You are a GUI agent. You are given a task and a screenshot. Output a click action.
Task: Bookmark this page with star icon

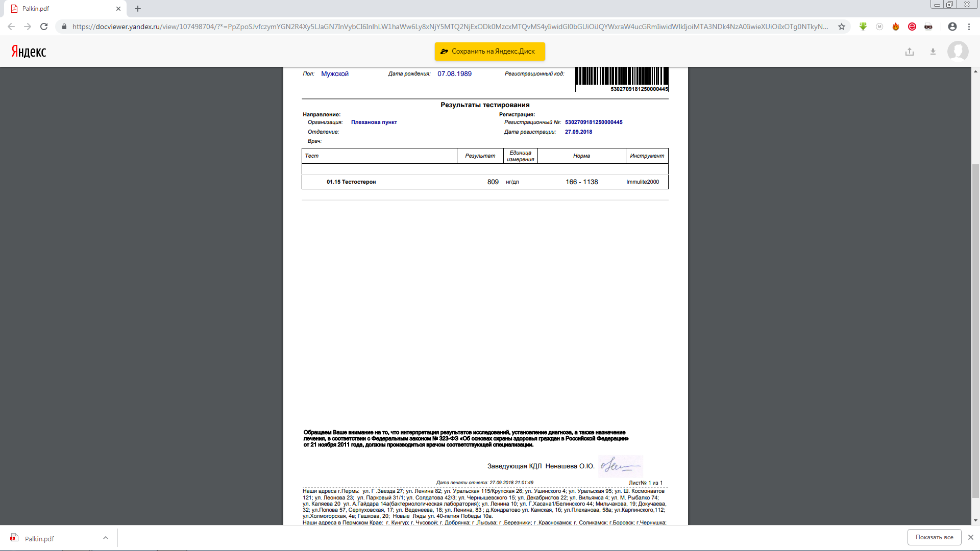842,27
